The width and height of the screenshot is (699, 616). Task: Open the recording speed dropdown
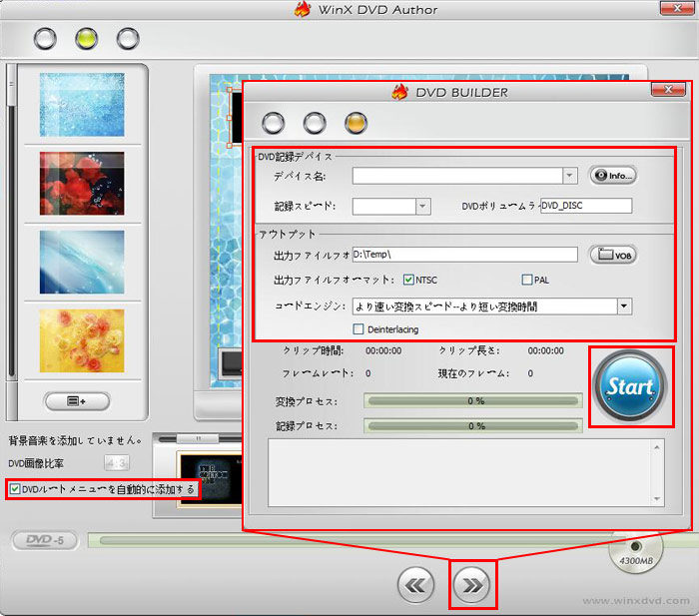(422, 207)
